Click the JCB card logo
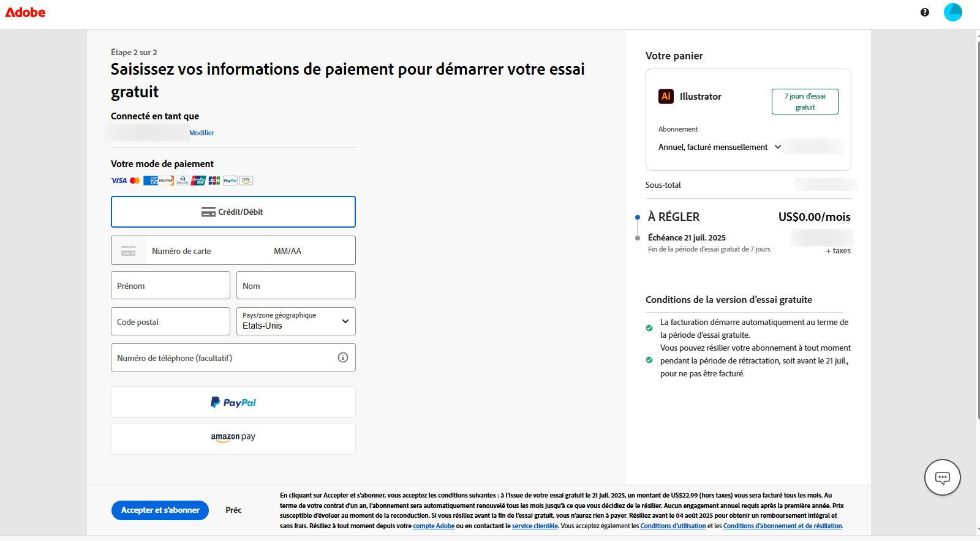The image size is (980, 541). coord(214,181)
